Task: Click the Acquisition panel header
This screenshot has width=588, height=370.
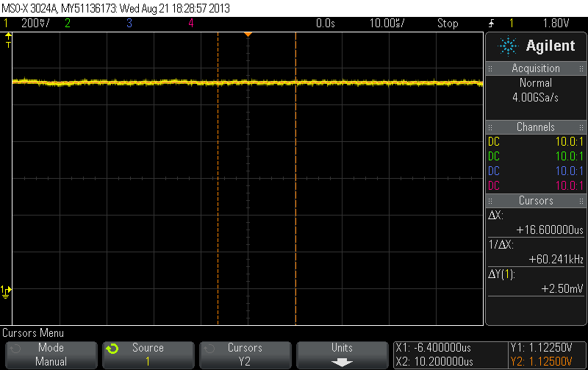Action: [x=536, y=68]
